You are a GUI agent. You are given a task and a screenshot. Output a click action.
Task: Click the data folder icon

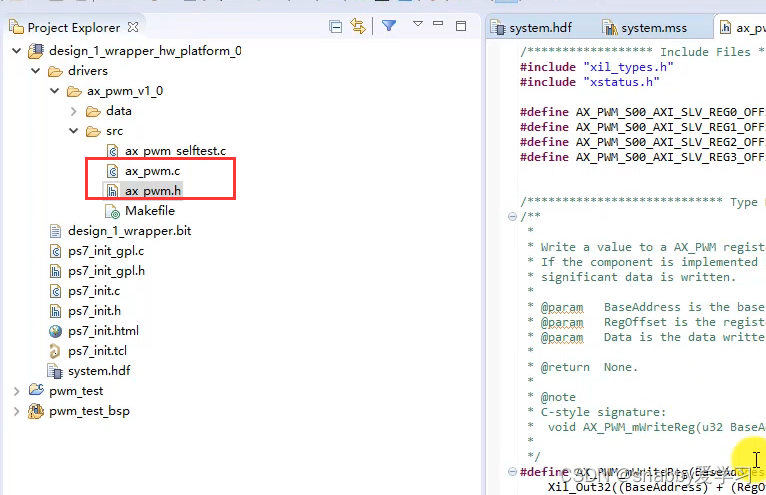tap(93, 111)
